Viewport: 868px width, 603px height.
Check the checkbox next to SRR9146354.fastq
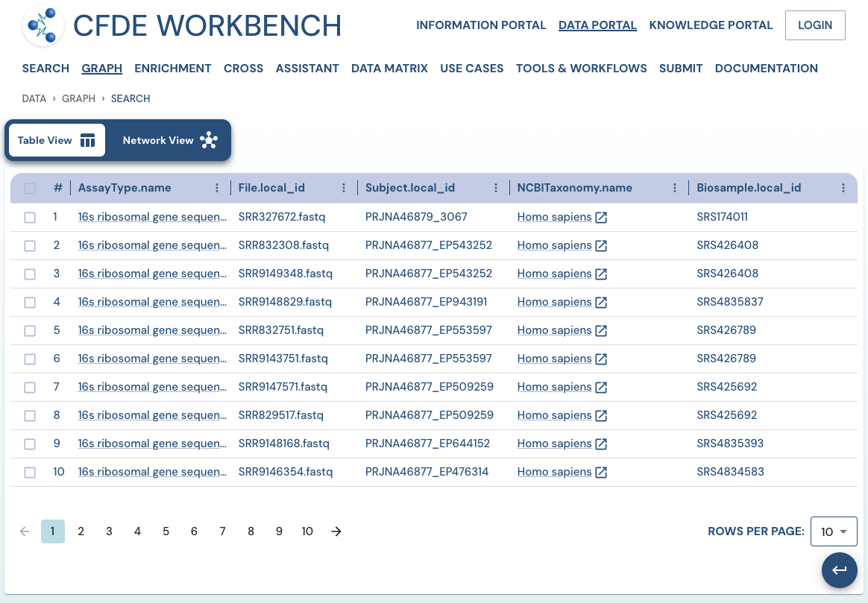point(30,472)
